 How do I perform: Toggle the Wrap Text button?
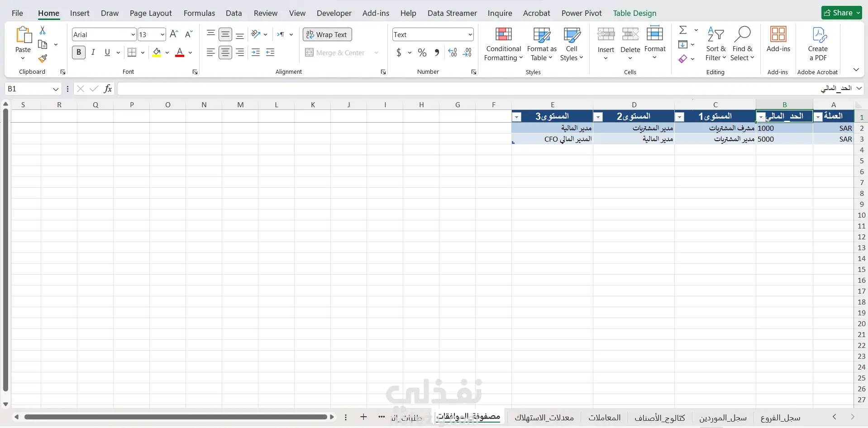click(x=327, y=34)
